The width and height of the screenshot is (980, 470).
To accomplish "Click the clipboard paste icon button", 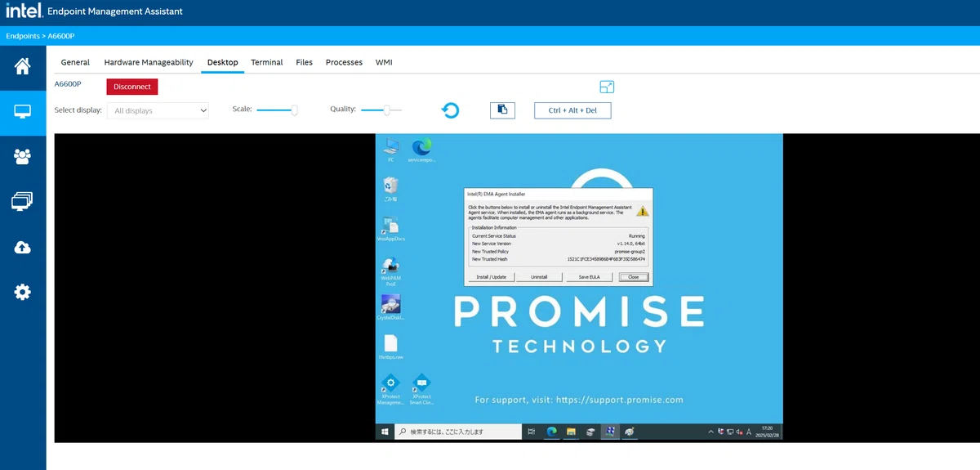I will [502, 110].
